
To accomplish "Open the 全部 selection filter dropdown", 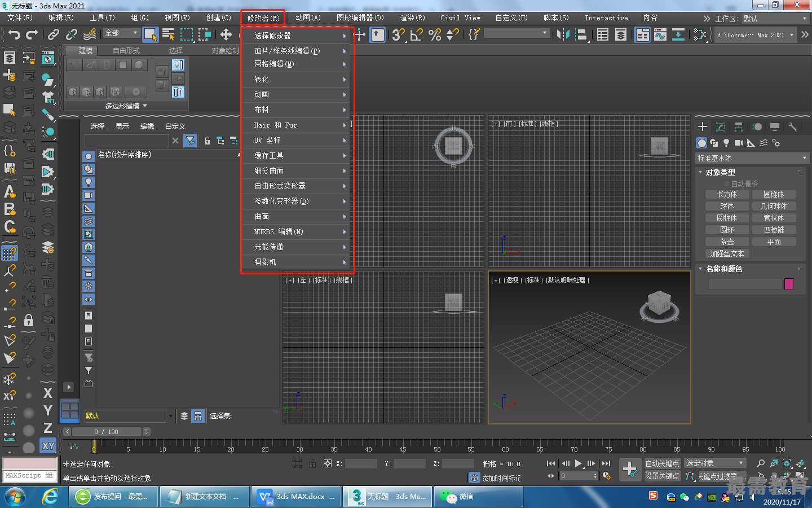I will coord(121,33).
